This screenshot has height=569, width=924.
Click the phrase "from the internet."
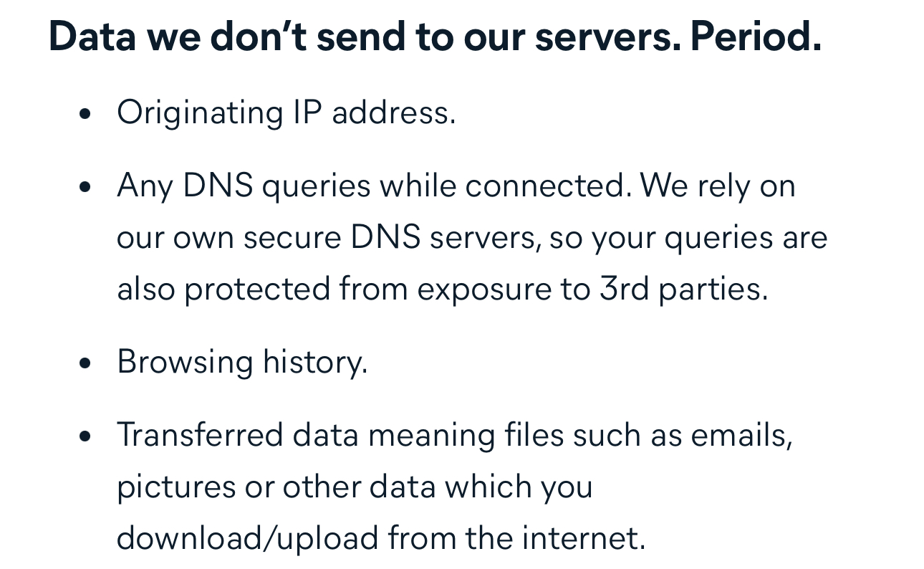click(x=516, y=538)
